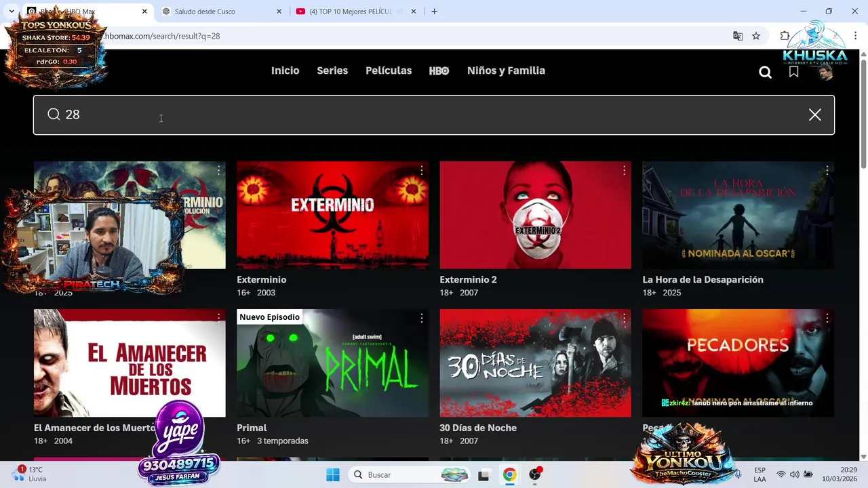Image resolution: width=868 pixels, height=488 pixels.
Task: Open My List bookmark icon
Action: click(x=793, y=72)
